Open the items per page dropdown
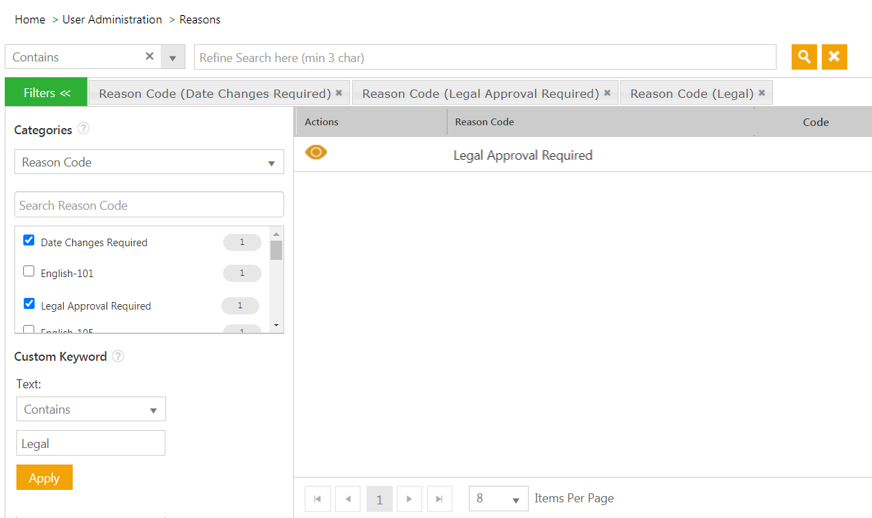 [498, 498]
